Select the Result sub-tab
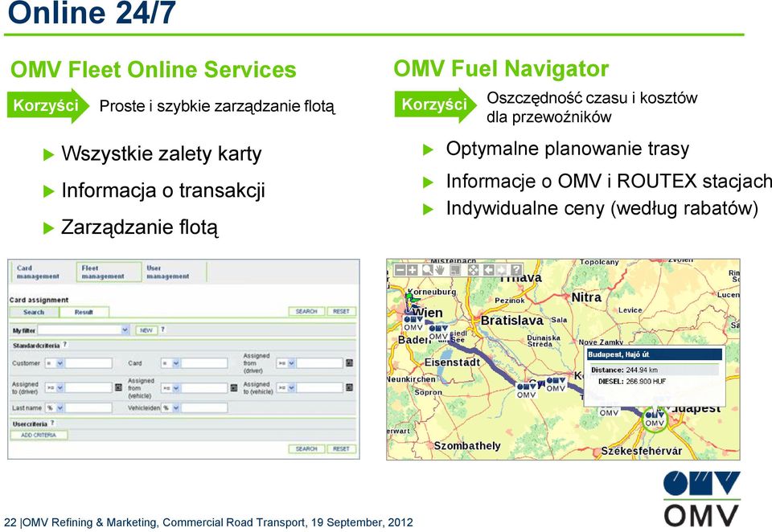 click(84, 312)
